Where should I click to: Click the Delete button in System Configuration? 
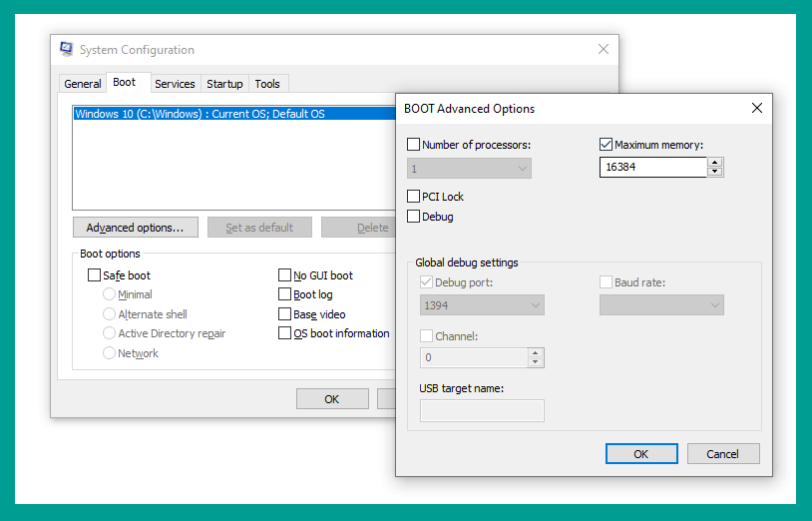click(359, 228)
